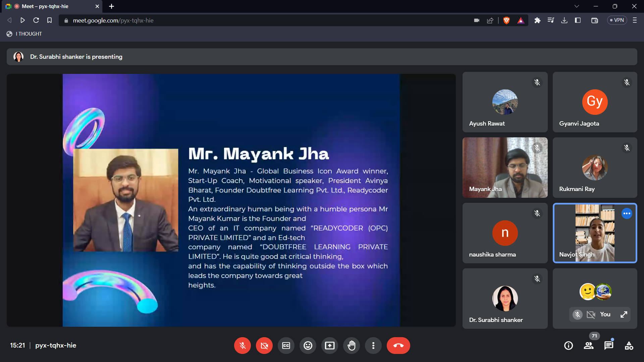Open Extensions puzzle icon
Screen dimensions: 644x362
(537, 20)
